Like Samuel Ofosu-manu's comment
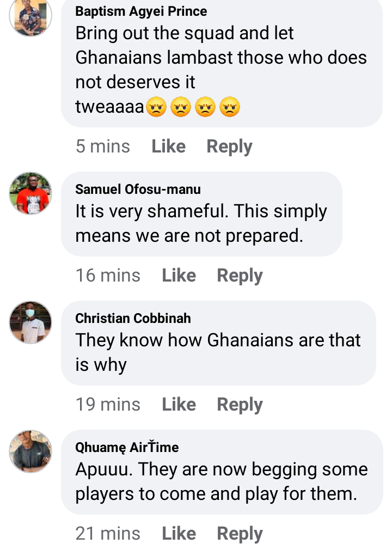392x556 pixels. pyautogui.click(x=179, y=276)
